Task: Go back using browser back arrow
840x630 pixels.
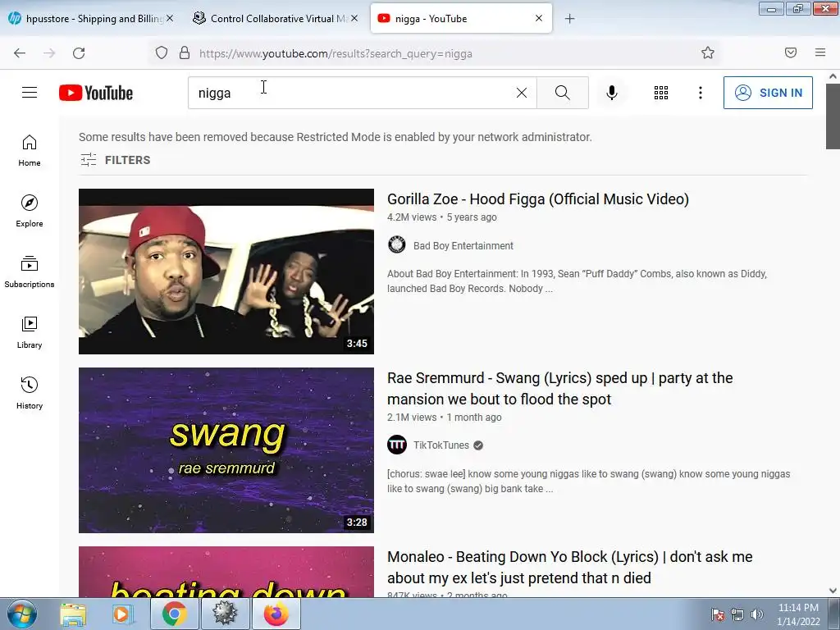Action: click(20, 53)
